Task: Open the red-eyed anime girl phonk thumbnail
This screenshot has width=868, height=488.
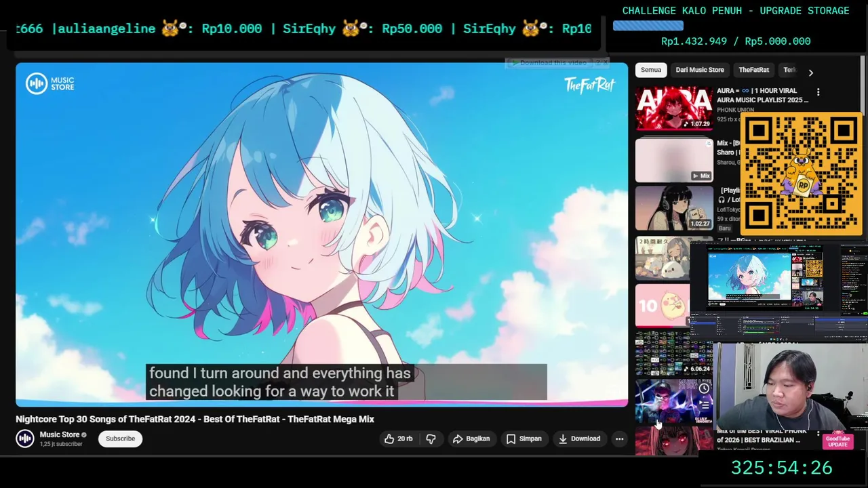Action: [x=674, y=439]
